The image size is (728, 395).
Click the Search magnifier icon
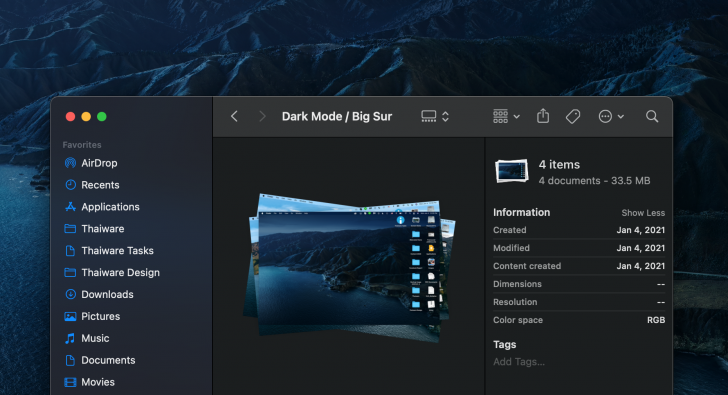pyautogui.click(x=652, y=117)
